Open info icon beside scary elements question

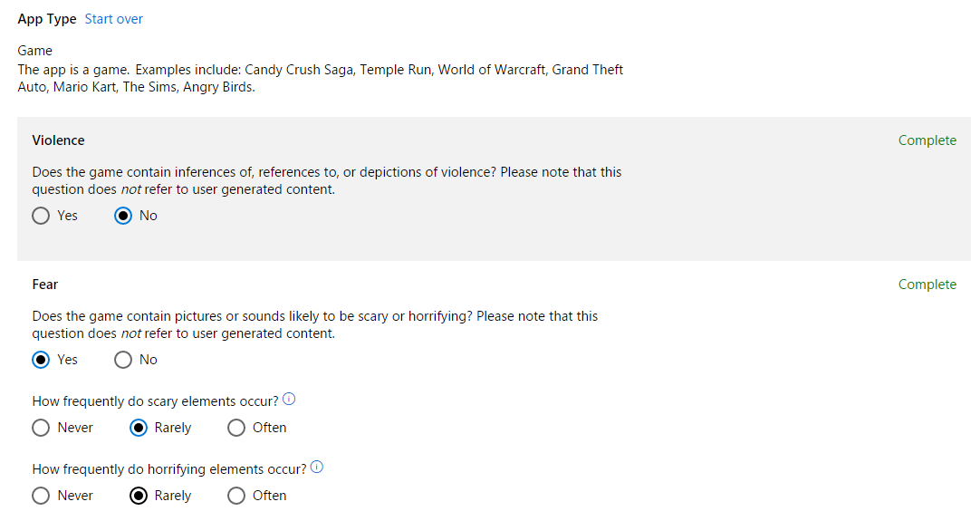click(289, 399)
